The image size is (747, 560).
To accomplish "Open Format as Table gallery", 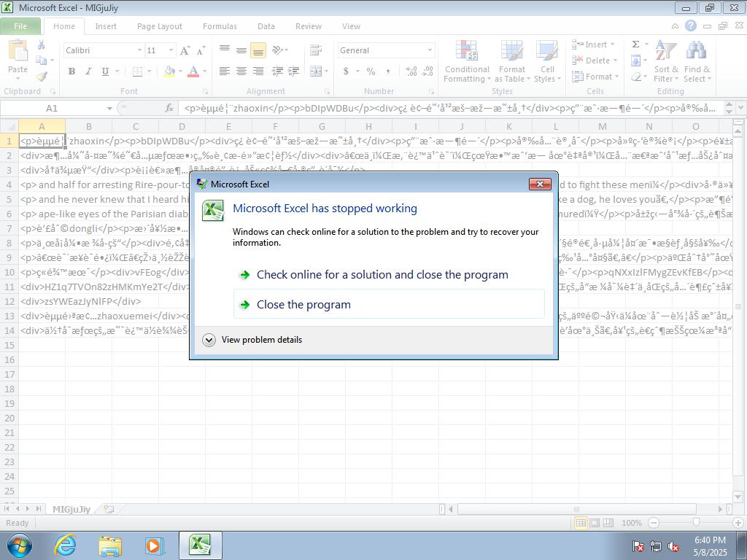I will click(x=512, y=61).
